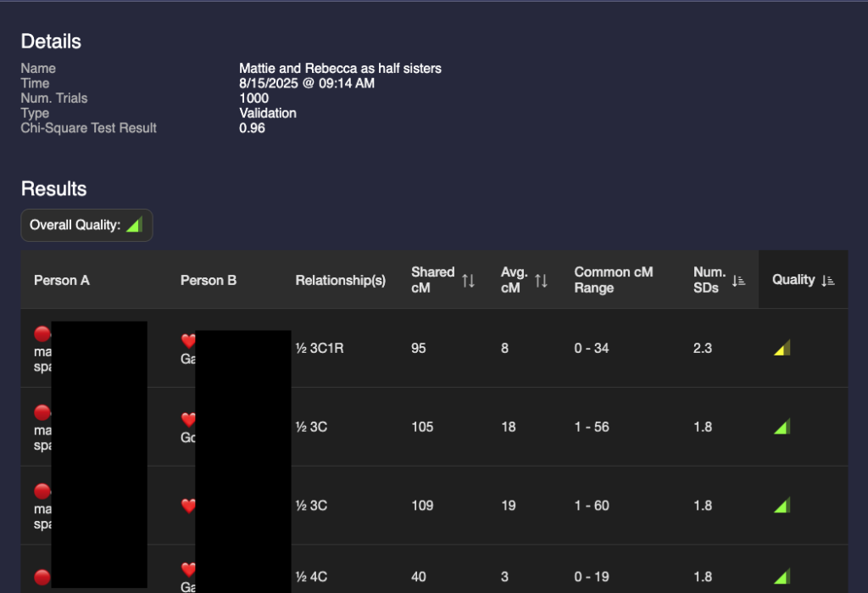Toggle sort icon beside Quality header

pyautogui.click(x=828, y=280)
